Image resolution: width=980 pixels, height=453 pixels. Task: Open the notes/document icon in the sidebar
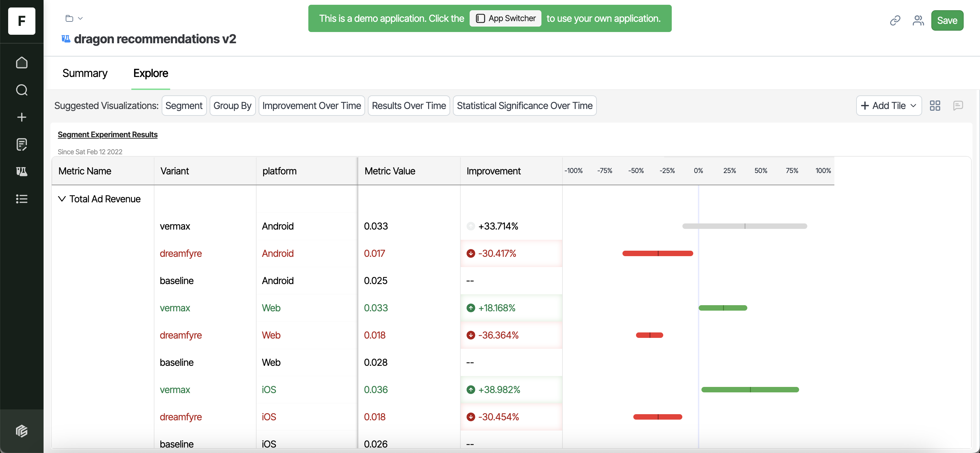[x=22, y=144]
